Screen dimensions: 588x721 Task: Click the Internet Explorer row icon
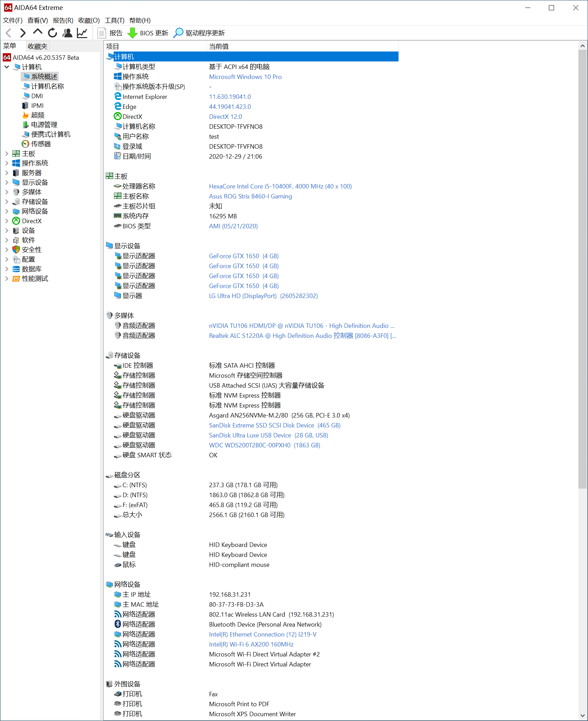point(118,96)
